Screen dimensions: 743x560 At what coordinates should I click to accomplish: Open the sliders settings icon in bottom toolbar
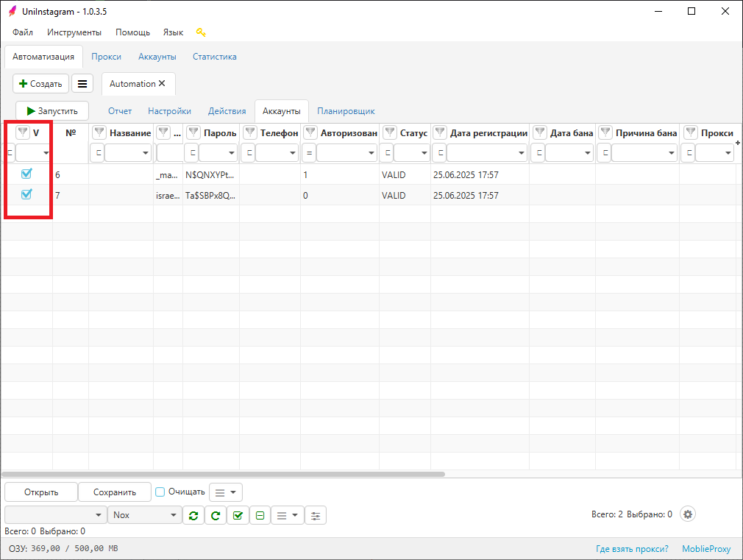tap(316, 515)
